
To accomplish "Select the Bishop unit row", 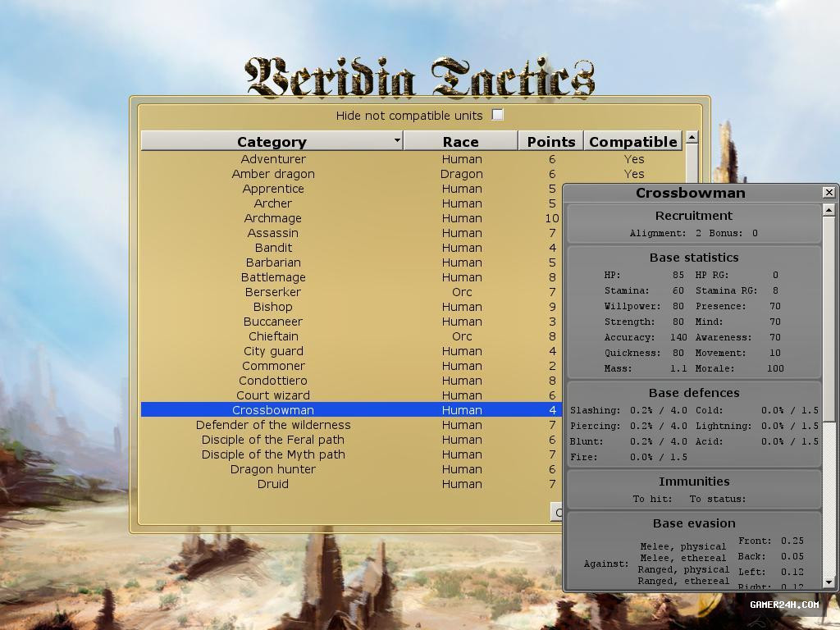I will (x=351, y=307).
